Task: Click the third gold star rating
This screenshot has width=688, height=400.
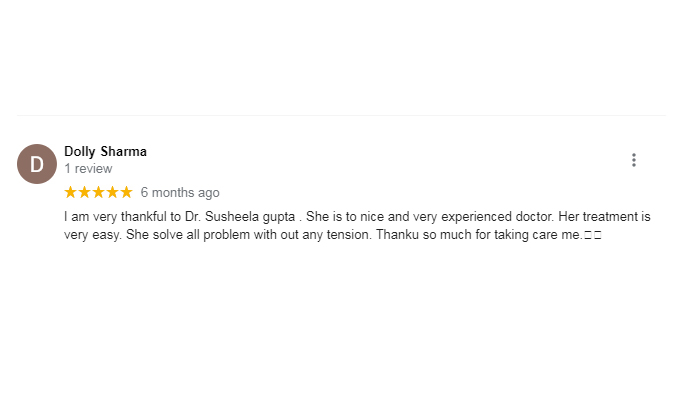Action: tap(99, 192)
